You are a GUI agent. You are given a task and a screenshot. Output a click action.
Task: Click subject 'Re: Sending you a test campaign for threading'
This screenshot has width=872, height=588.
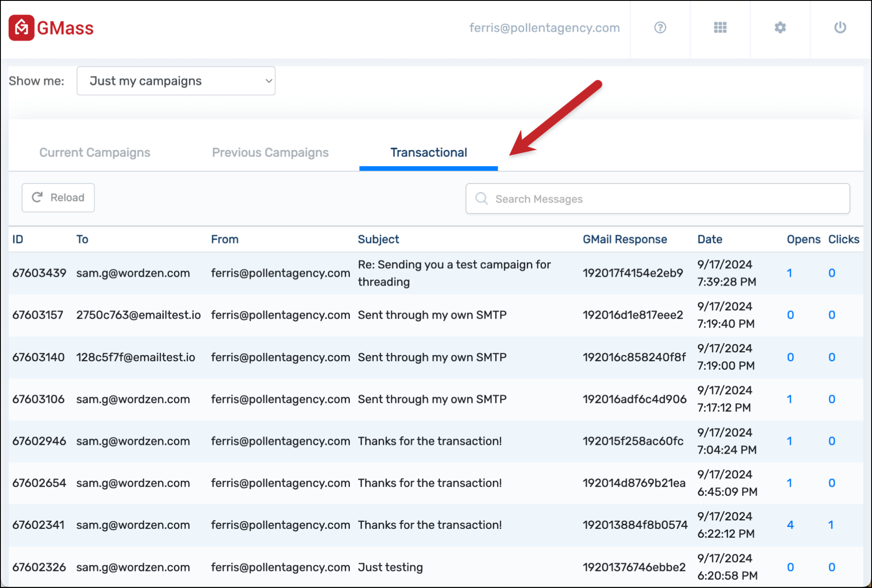(454, 273)
